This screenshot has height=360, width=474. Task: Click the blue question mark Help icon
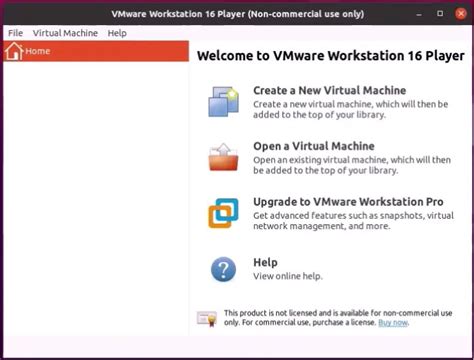(223, 269)
